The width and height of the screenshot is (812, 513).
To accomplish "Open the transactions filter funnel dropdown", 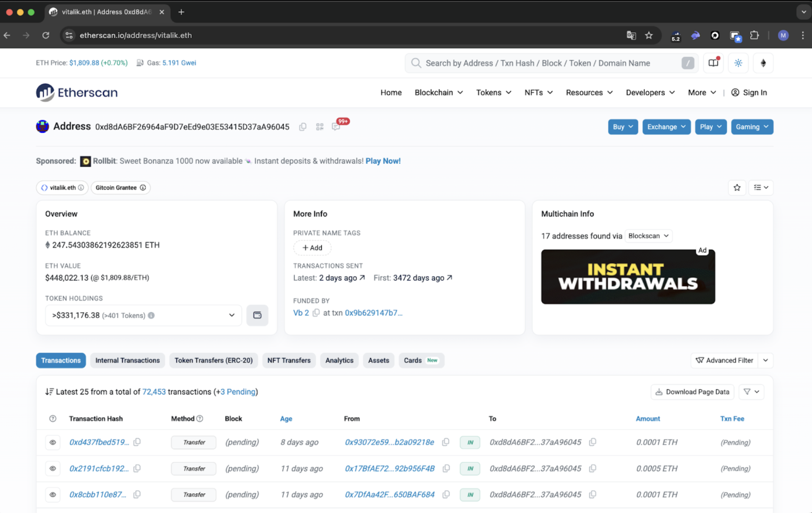I will pyautogui.click(x=751, y=392).
